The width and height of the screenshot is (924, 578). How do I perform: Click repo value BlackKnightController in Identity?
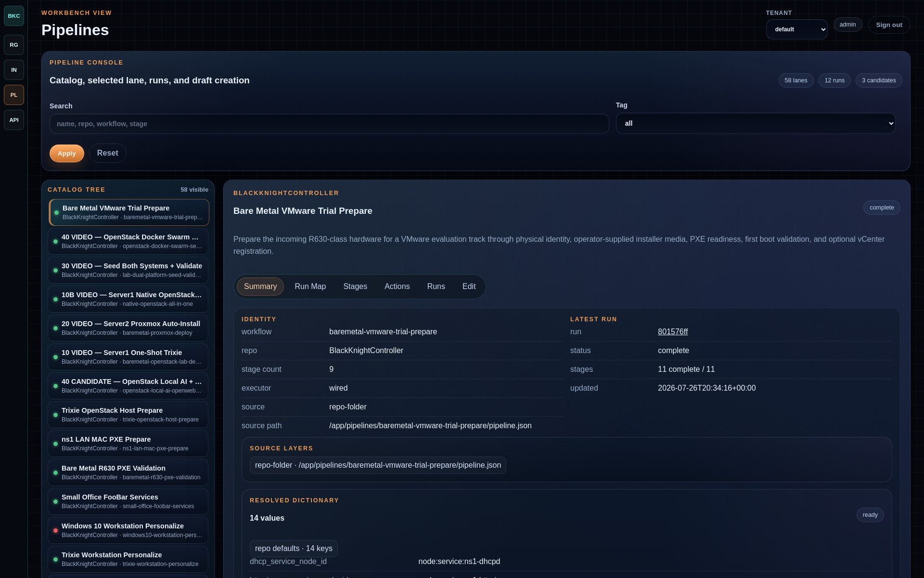366,351
